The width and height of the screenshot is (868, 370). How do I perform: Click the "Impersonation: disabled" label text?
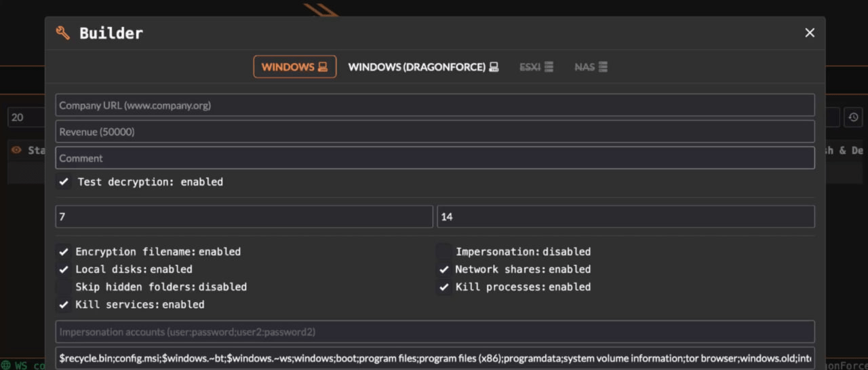point(523,251)
